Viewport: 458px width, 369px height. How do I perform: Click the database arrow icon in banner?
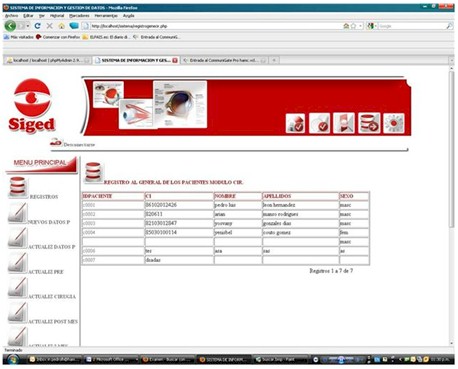369,123
